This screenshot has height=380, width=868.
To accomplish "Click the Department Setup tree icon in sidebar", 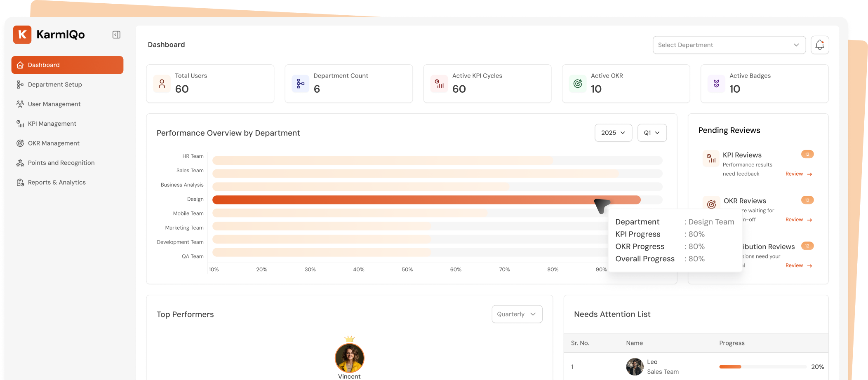I will [20, 84].
